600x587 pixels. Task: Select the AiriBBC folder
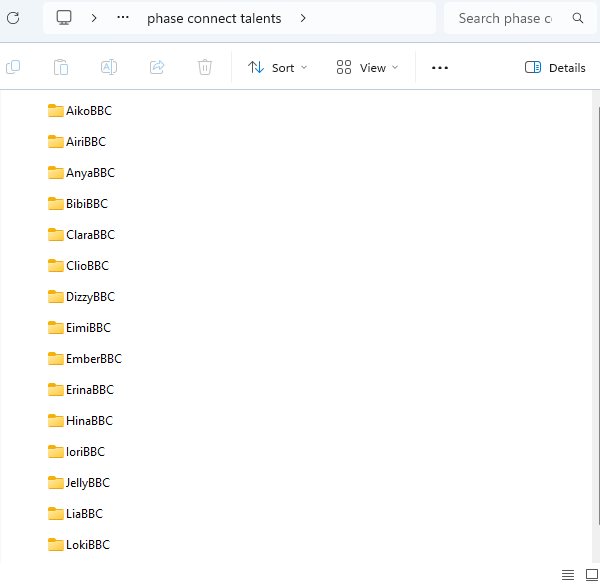(77, 142)
